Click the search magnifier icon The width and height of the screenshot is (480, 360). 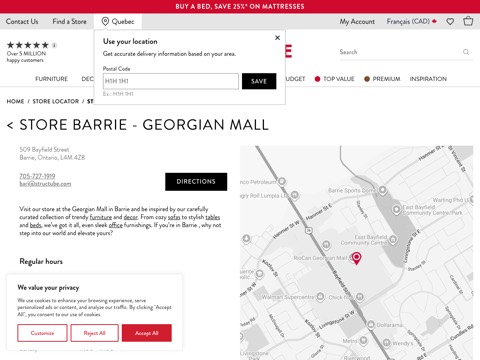click(x=466, y=52)
